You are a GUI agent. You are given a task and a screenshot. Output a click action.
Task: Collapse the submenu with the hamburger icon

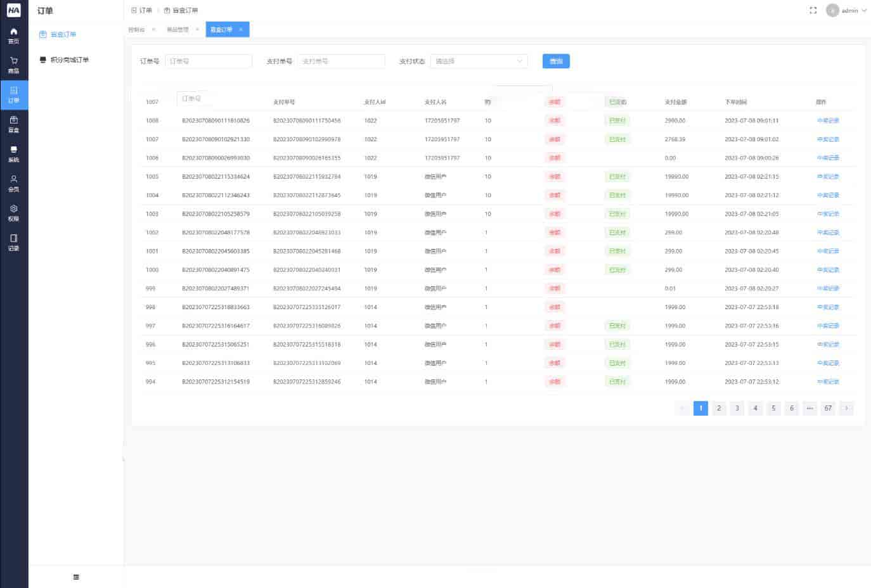(76, 577)
